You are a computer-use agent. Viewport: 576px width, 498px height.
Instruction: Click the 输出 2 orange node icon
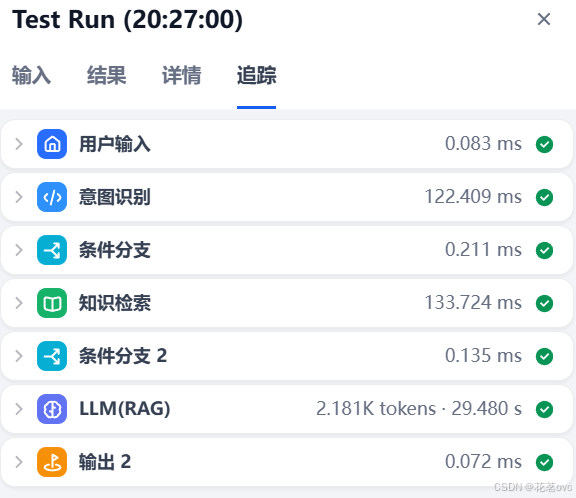(52, 462)
